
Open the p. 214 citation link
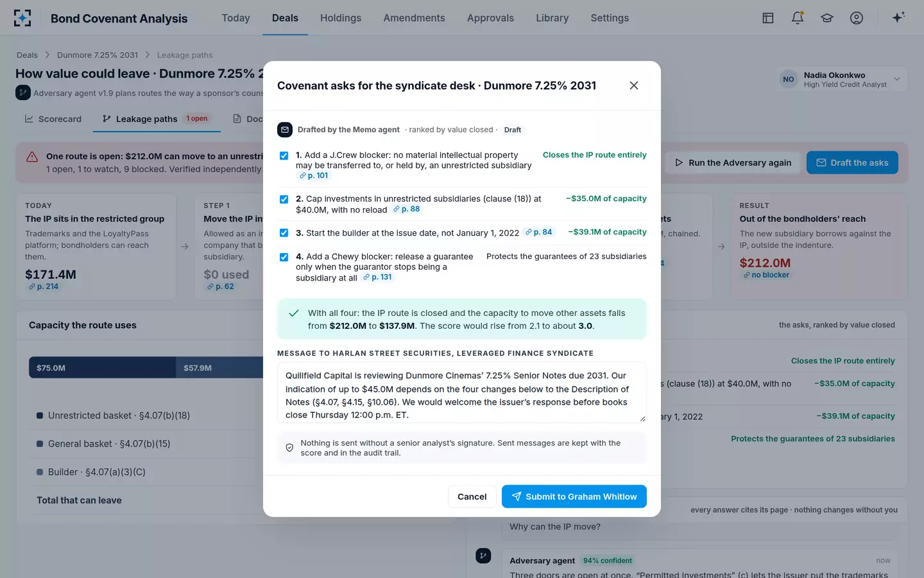[44, 286]
